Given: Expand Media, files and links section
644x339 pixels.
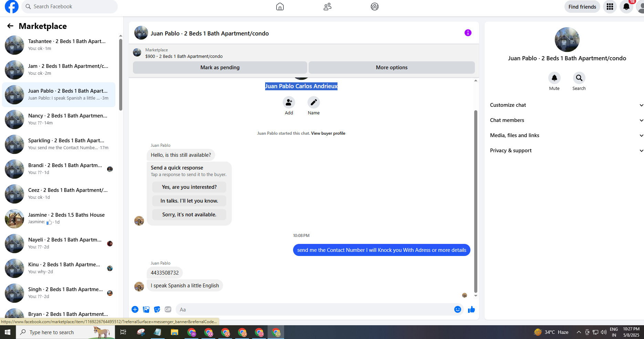Looking at the screenshot, I should [567, 135].
